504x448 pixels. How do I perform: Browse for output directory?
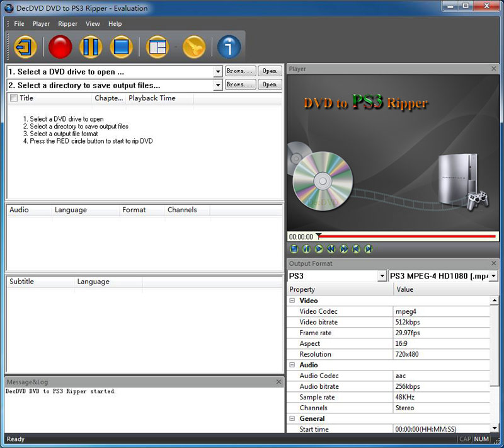240,84
